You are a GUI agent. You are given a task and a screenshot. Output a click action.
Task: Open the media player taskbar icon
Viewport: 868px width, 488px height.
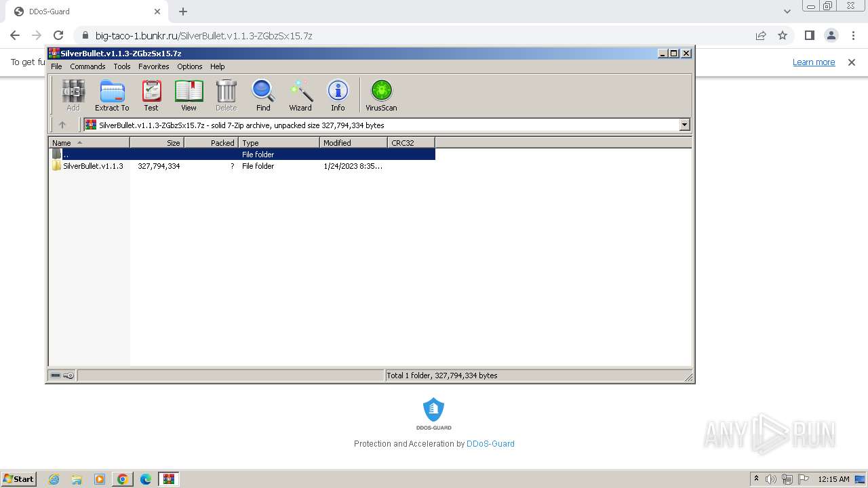pos(100,479)
